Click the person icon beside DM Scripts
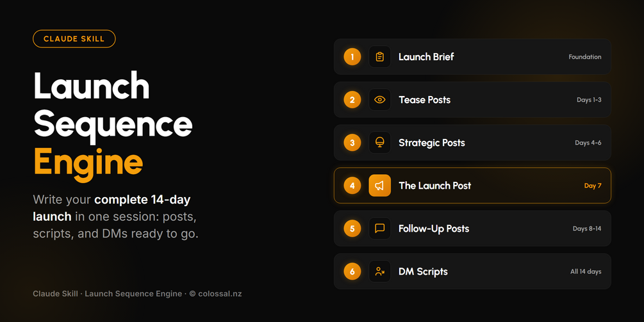This screenshot has width=644, height=322. pyautogui.click(x=379, y=271)
